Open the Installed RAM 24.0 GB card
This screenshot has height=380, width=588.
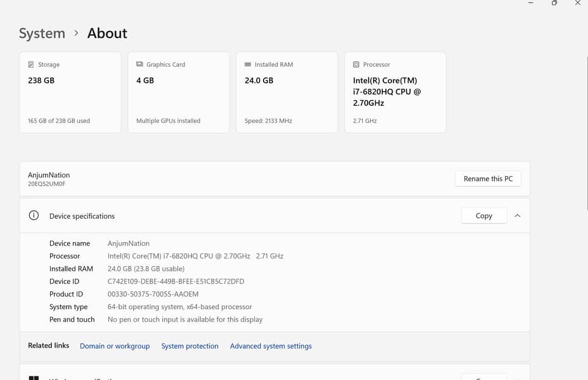287,92
